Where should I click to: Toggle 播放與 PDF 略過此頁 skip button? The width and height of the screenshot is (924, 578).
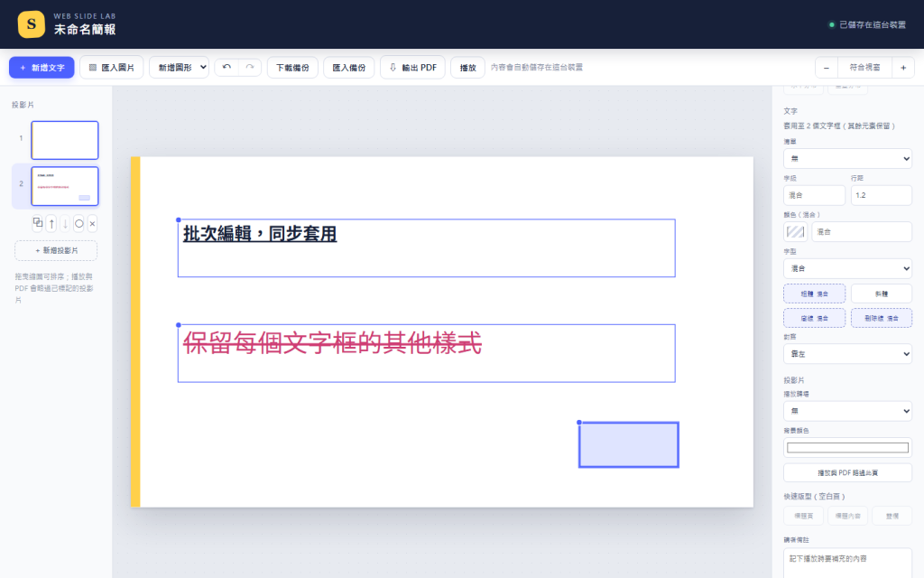(847, 473)
